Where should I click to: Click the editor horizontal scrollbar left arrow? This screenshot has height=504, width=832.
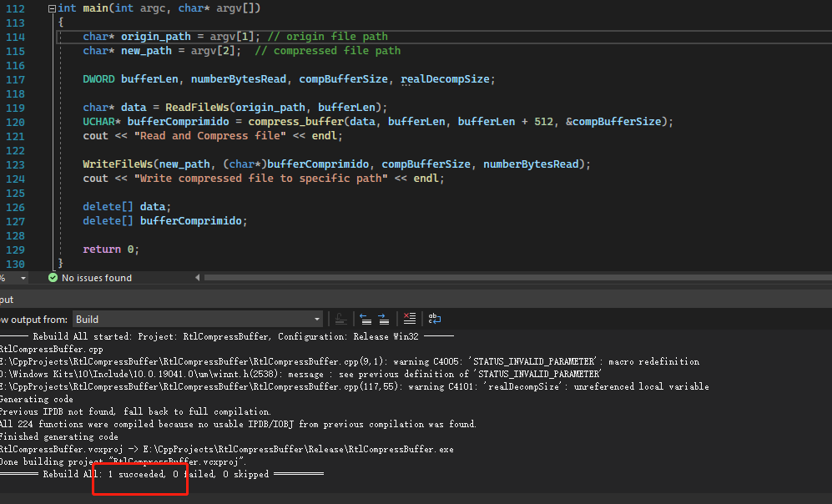pos(198,278)
